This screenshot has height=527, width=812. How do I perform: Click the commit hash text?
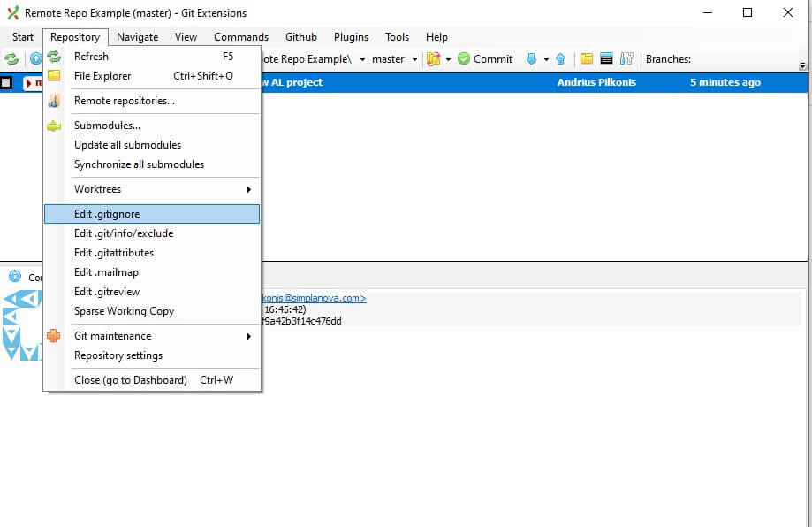tap(301, 321)
